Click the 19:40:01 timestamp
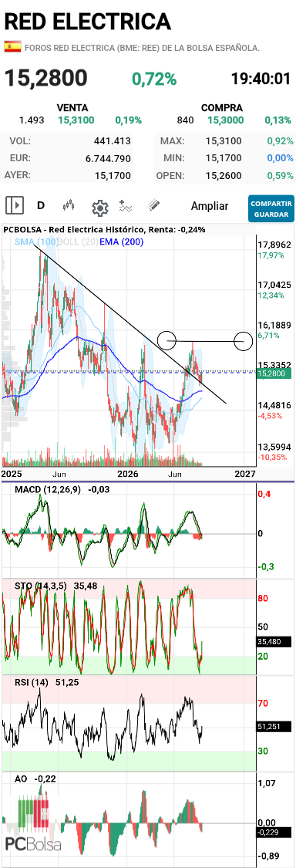296x868 pixels. point(261,79)
